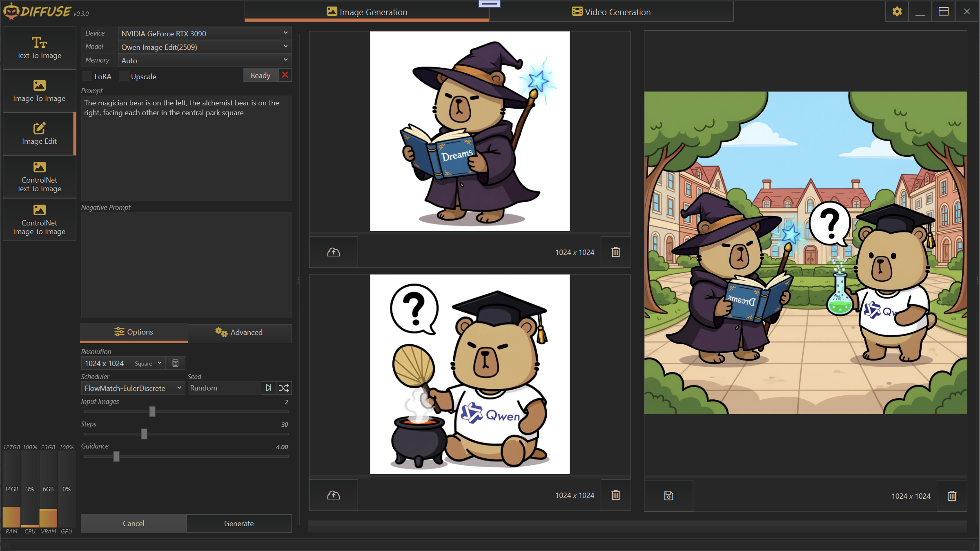Click upload icon under magician bear image
This screenshot has height=551, width=980.
pyautogui.click(x=333, y=252)
